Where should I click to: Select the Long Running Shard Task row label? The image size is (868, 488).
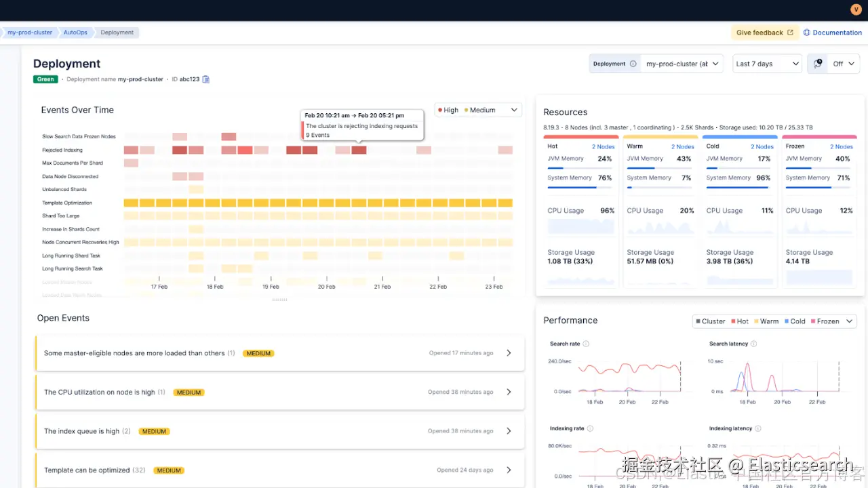click(71, 256)
